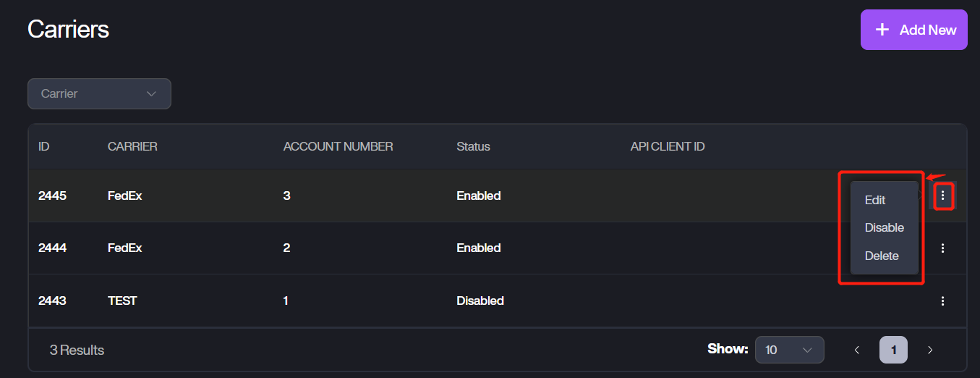Open kebab menu for TEST carrier row
This screenshot has height=378, width=980.
[942, 301]
